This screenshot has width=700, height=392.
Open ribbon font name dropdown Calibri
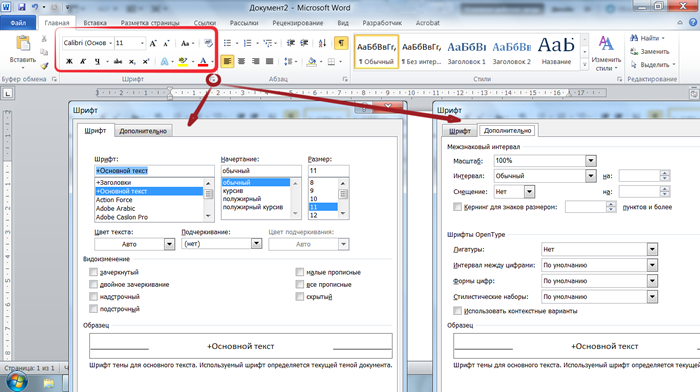click(110, 43)
